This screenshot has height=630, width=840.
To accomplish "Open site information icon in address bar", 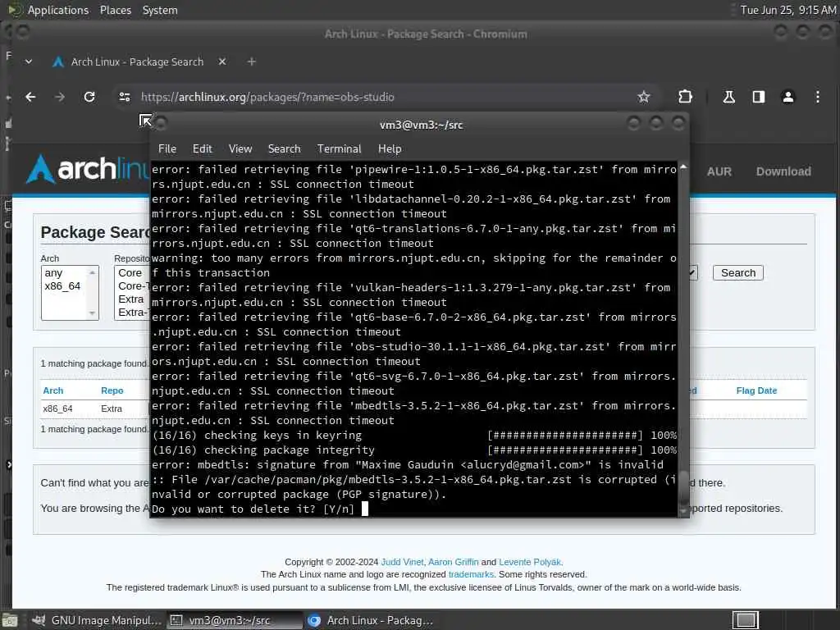I will coord(125,97).
